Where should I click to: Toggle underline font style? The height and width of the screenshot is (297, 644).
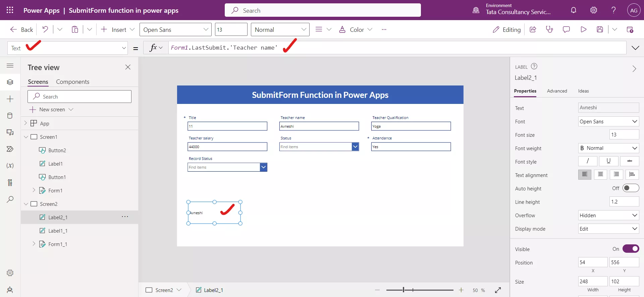tap(608, 161)
